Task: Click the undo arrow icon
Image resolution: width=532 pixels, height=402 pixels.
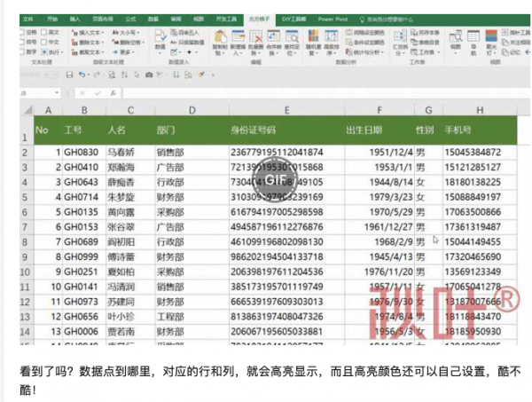Action: coord(82,75)
